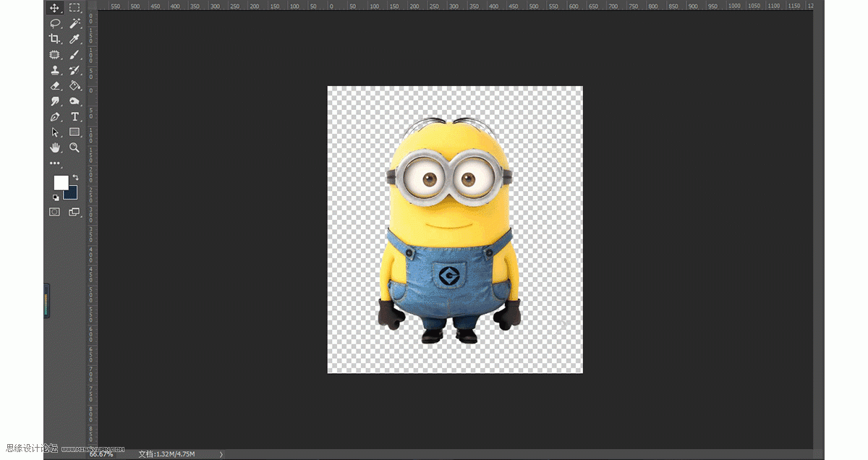868x460 pixels.
Task: Select the Paint Bucket tool
Action: pos(75,85)
